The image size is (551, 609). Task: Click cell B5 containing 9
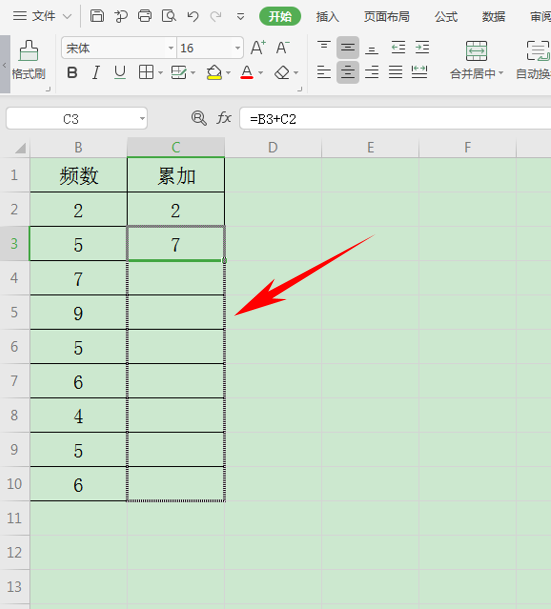click(x=78, y=312)
